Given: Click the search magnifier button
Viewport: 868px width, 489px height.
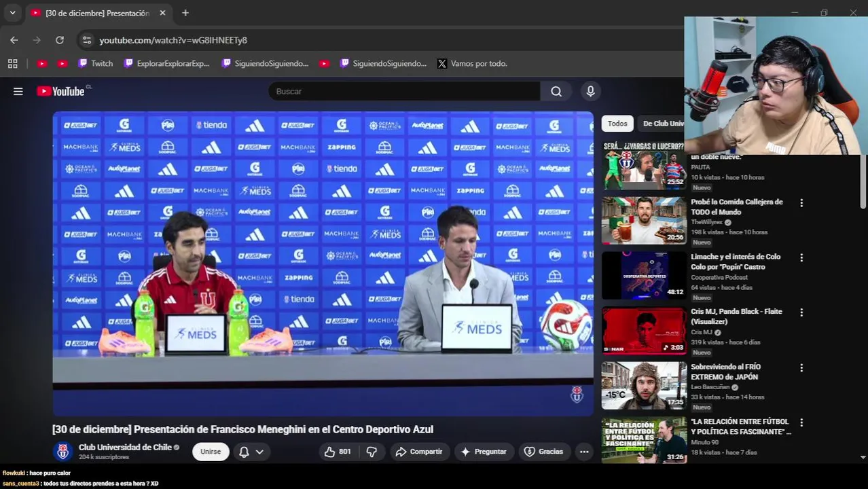Looking at the screenshot, I should [556, 91].
